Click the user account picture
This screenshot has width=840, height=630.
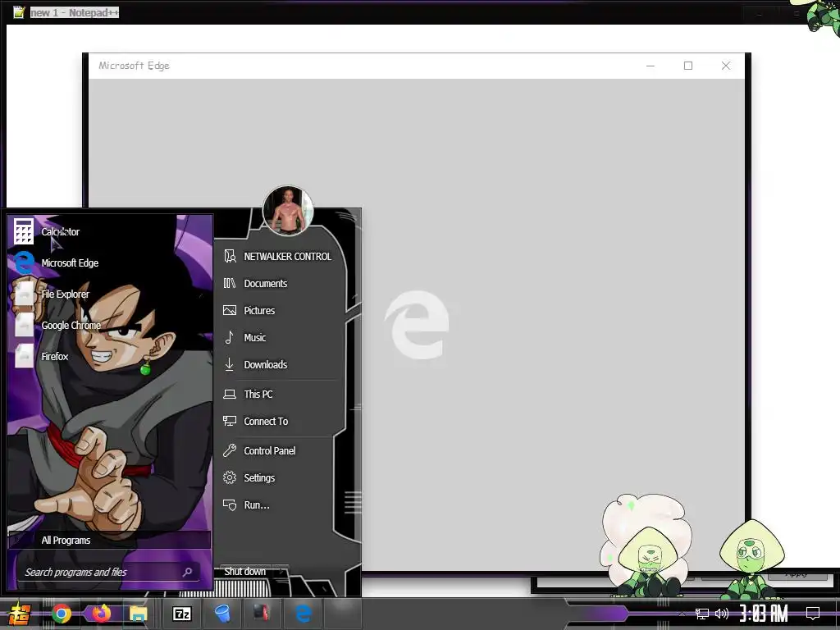pos(288,211)
